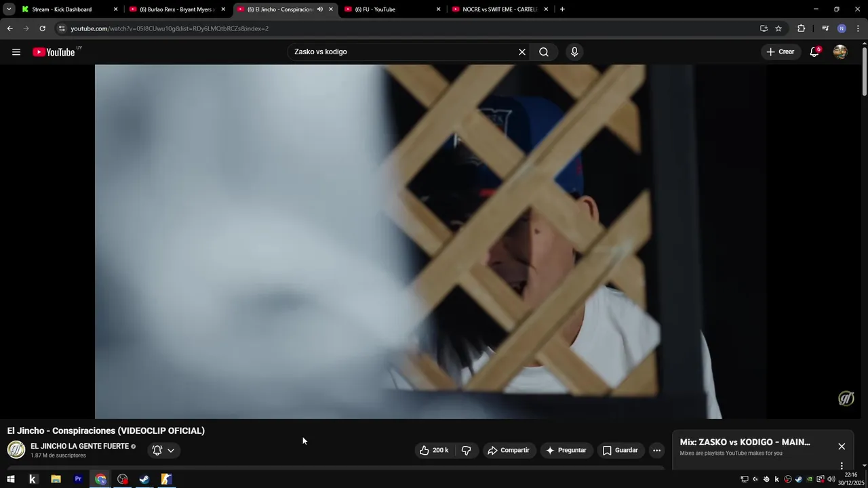The height and width of the screenshot is (488, 868).
Task: Open a new browser tab
Action: point(562,9)
